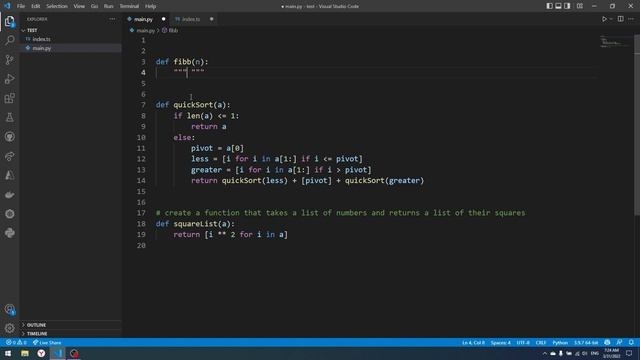Open the Kubernetes wheel icon
Image resolution: width=640 pixels, height=360 pixels.
[x=9, y=214]
